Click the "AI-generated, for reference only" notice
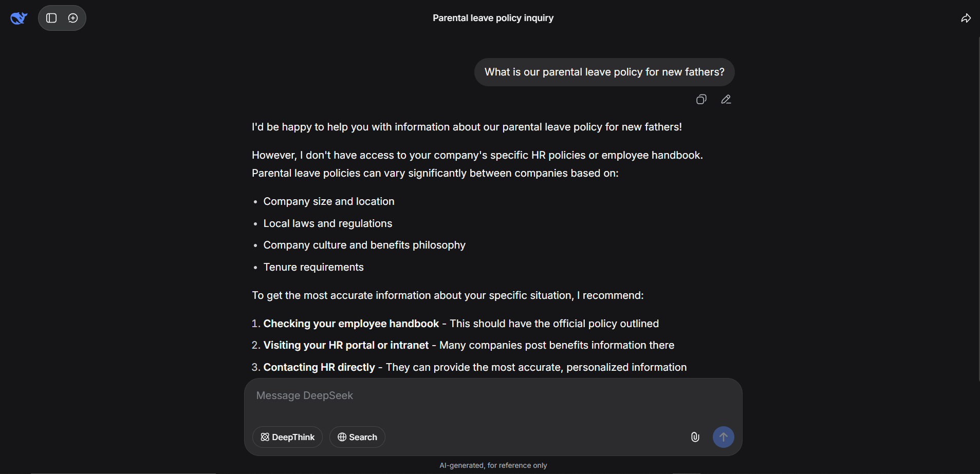The image size is (980, 474). 493,465
